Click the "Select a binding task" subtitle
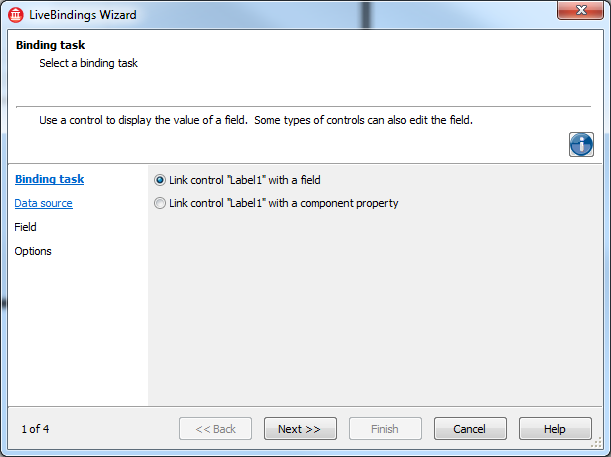Screen dimensions: 611x457 click(88, 63)
